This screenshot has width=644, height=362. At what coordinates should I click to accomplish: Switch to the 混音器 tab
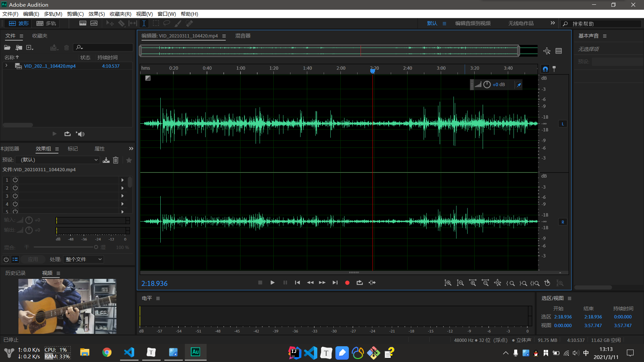[243, 36]
